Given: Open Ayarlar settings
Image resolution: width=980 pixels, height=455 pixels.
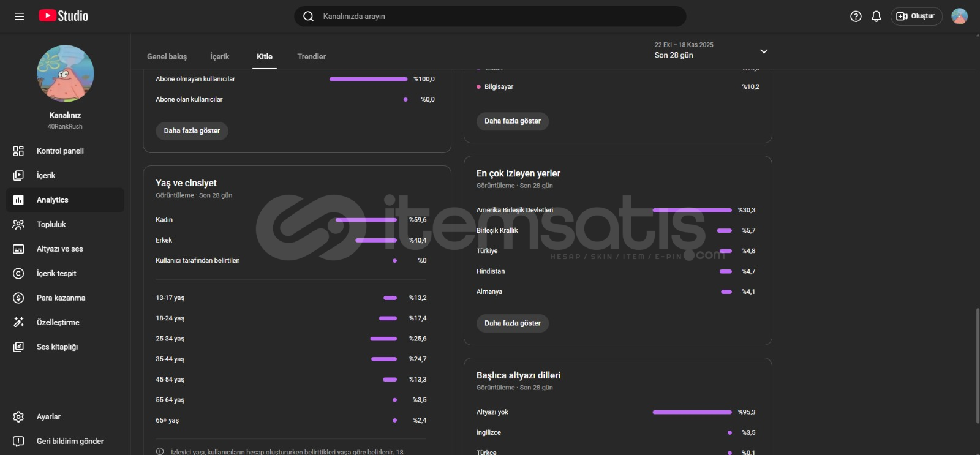Looking at the screenshot, I should pyautogui.click(x=48, y=417).
